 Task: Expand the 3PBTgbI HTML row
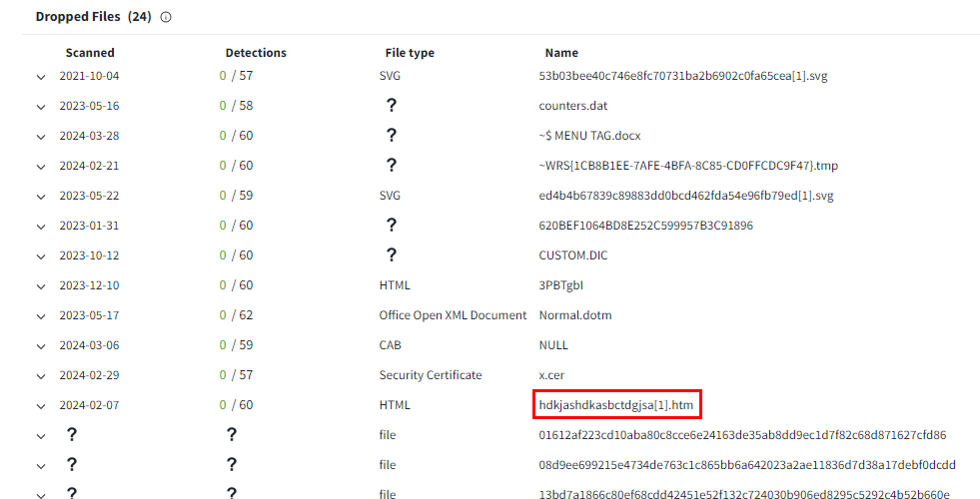click(41, 286)
